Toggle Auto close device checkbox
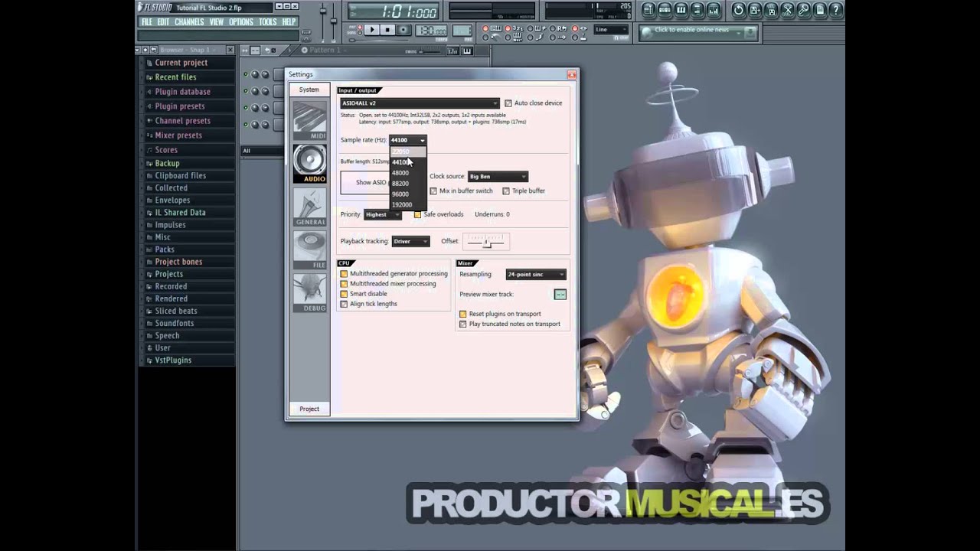The width and height of the screenshot is (980, 551). [508, 103]
